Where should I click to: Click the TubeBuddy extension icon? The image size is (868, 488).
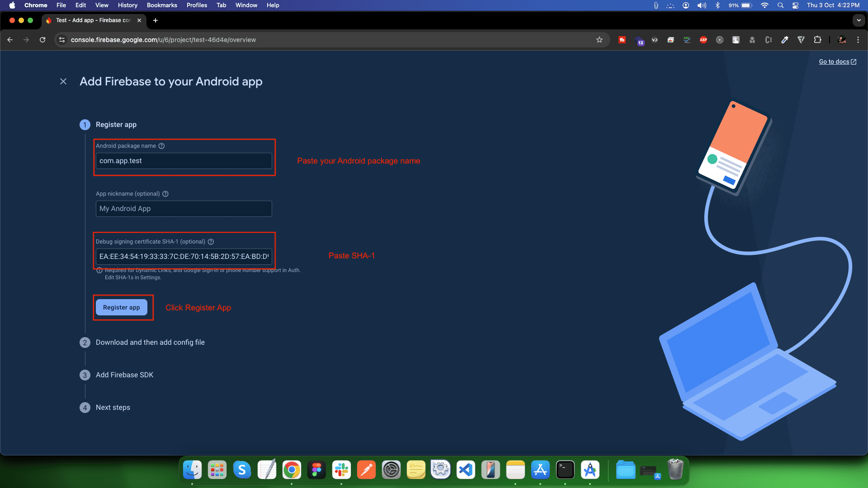tap(622, 40)
